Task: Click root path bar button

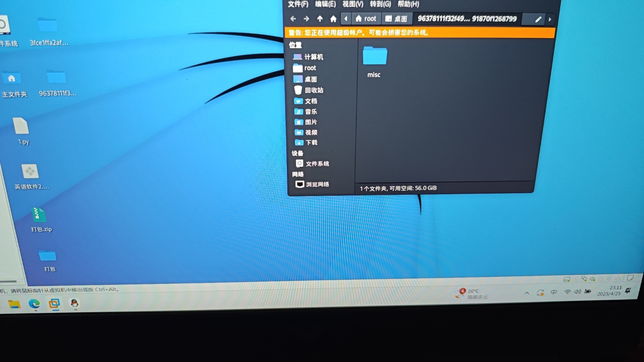Action: (x=366, y=19)
